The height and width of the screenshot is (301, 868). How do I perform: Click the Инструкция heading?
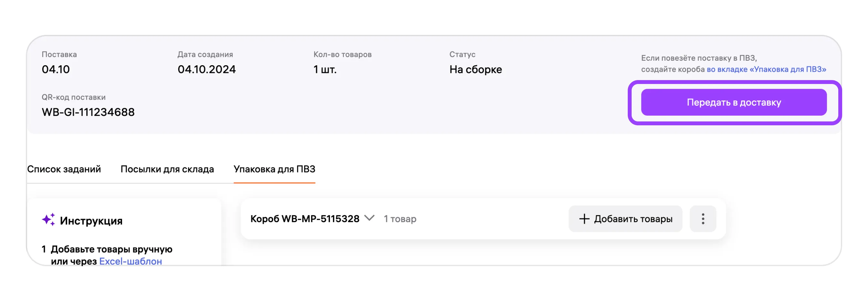coord(91,221)
